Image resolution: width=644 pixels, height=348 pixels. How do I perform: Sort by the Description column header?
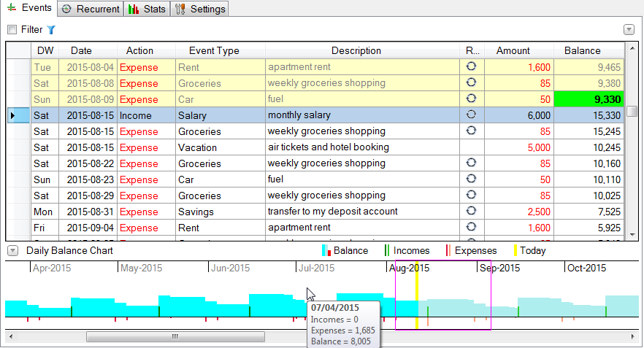(362, 50)
